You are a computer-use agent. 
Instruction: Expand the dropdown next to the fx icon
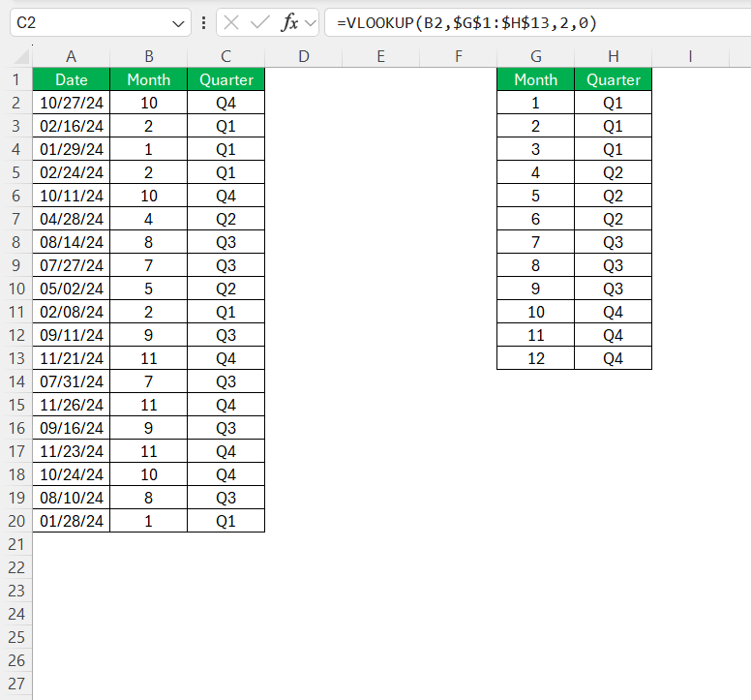(x=311, y=23)
